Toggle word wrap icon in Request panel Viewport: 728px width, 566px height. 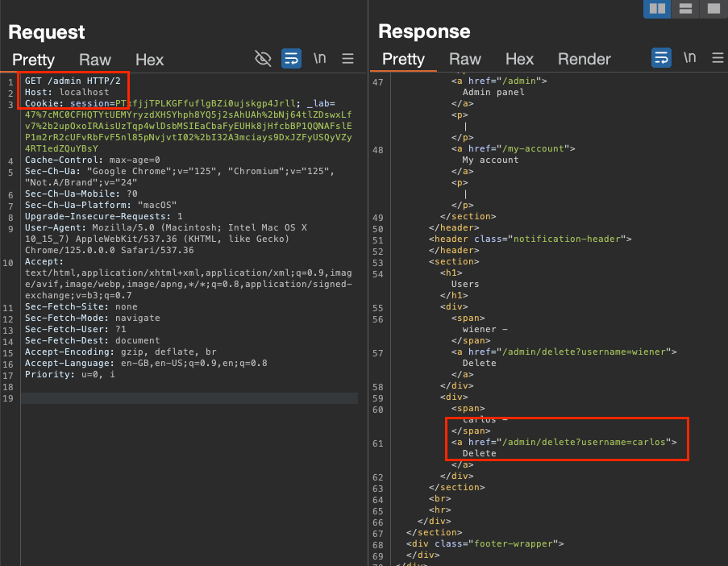pos(291,58)
